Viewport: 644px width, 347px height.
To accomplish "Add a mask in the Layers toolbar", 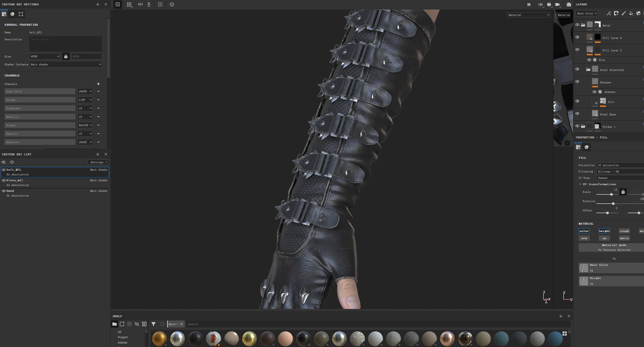I will [x=616, y=13].
